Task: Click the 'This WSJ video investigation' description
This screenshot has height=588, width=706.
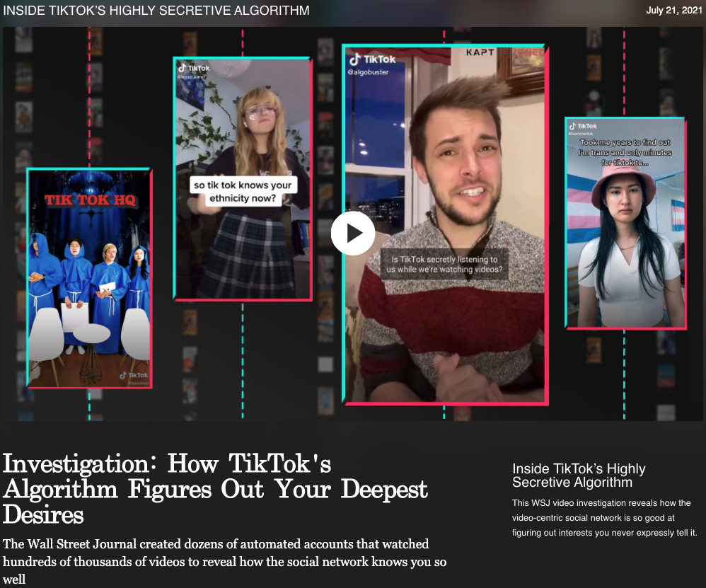Action: pos(605,517)
